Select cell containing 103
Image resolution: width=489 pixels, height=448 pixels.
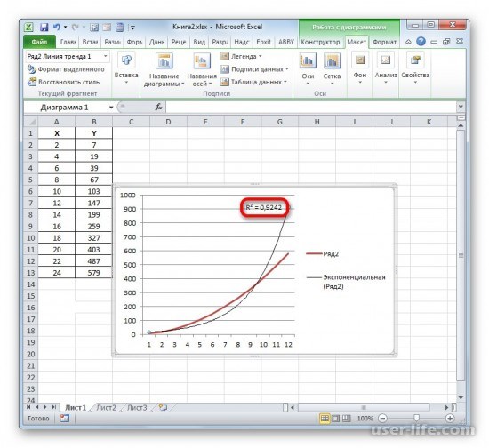click(93, 191)
